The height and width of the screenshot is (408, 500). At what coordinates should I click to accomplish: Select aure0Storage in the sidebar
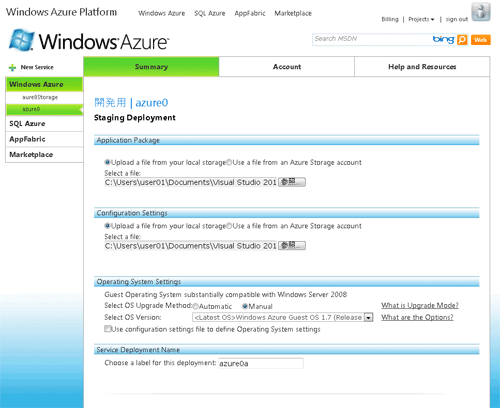(x=40, y=97)
